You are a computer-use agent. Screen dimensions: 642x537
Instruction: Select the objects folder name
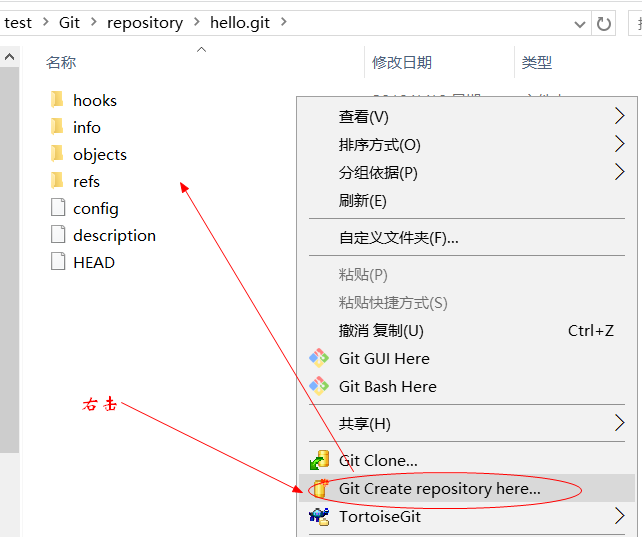(100, 155)
